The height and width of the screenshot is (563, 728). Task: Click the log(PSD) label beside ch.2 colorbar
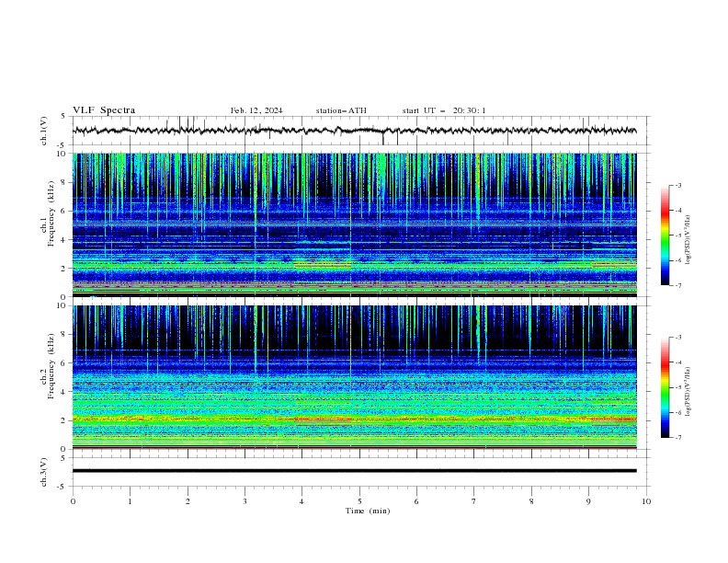(688, 392)
